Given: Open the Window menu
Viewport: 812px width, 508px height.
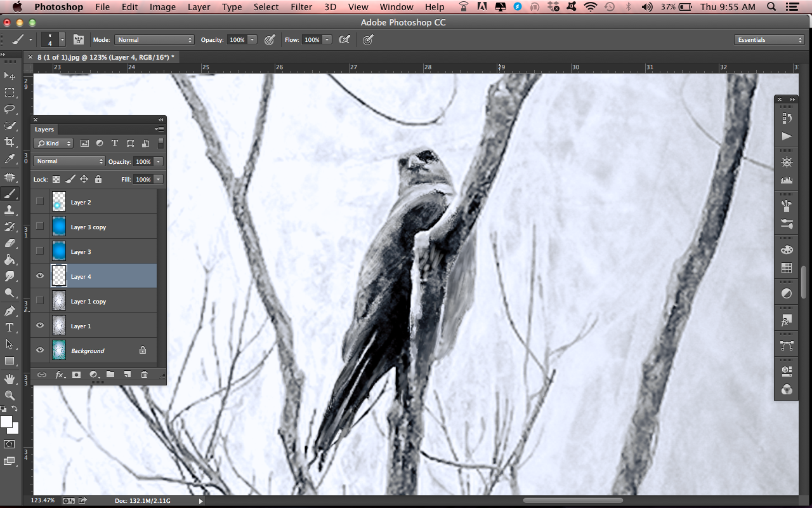Looking at the screenshot, I should pos(396,7).
